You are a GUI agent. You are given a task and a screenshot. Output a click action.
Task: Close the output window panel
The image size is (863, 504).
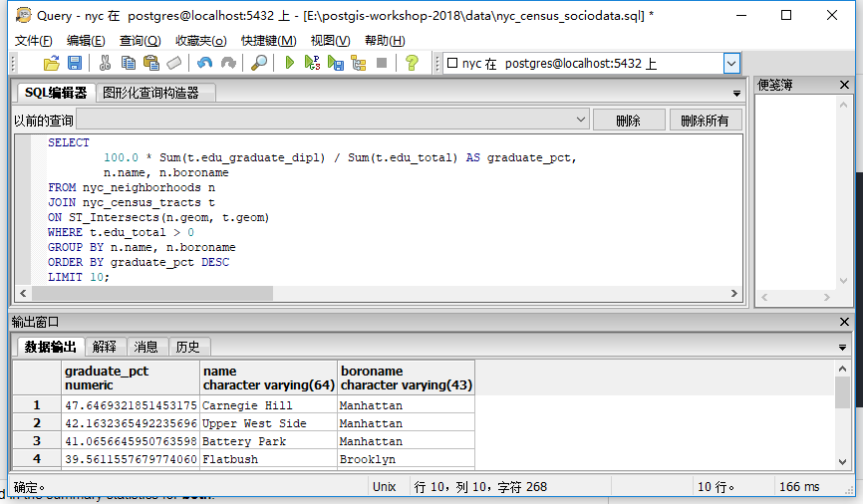pyautogui.click(x=844, y=322)
